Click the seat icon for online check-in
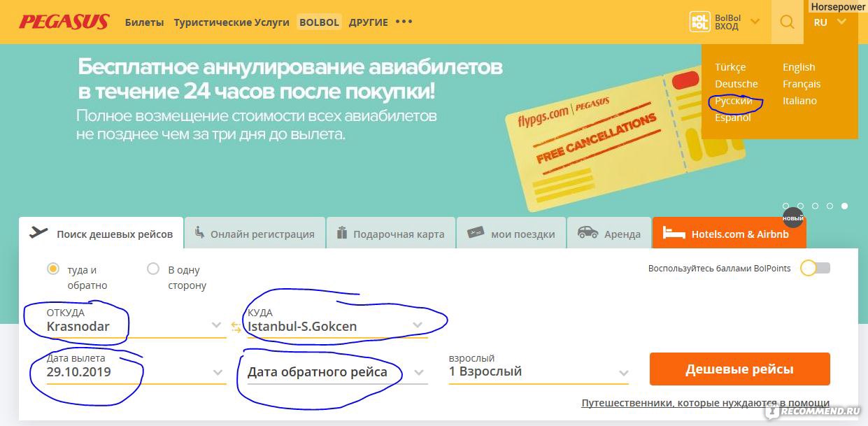 199,232
